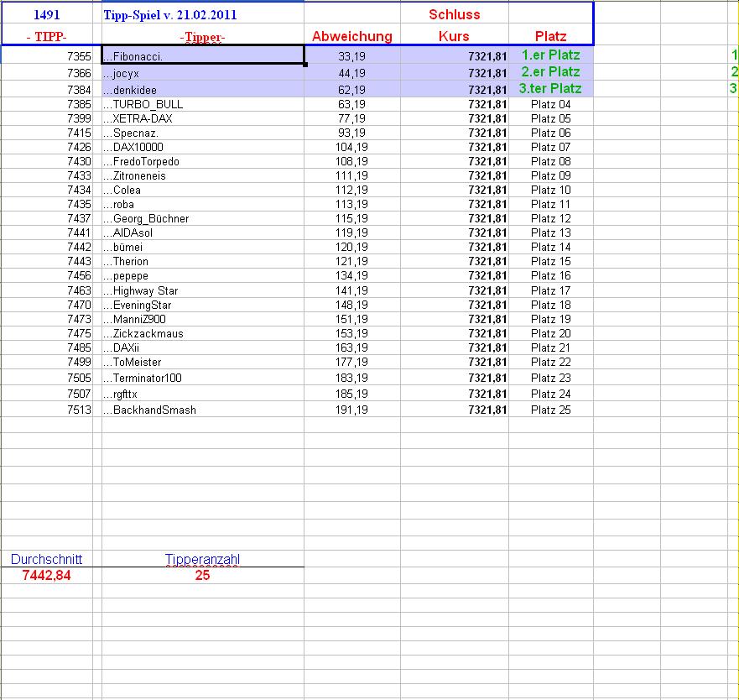Click the ...rgfttx tipper cell
The height and width of the screenshot is (700, 739).
click(203, 394)
